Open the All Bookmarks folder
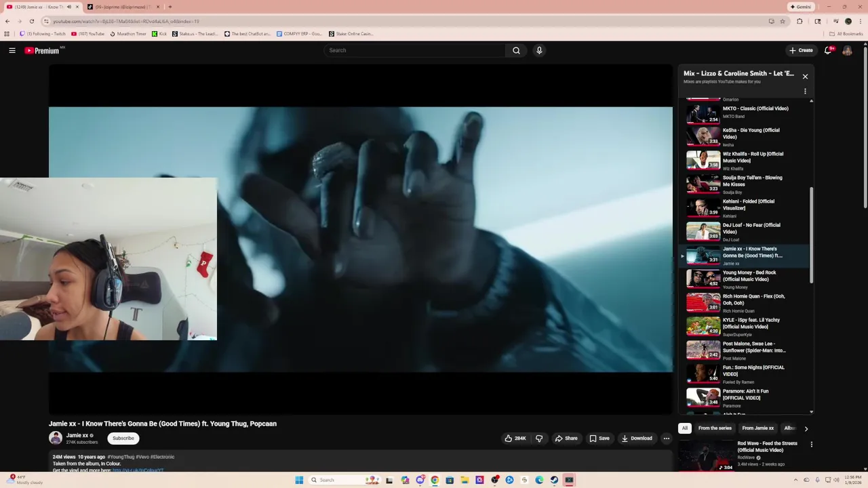 [x=846, y=33]
